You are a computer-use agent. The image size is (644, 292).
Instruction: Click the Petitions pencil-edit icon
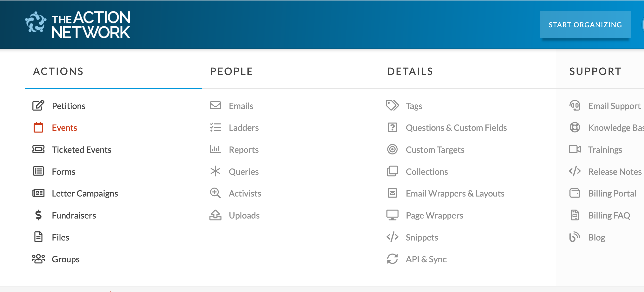(x=38, y=106)
